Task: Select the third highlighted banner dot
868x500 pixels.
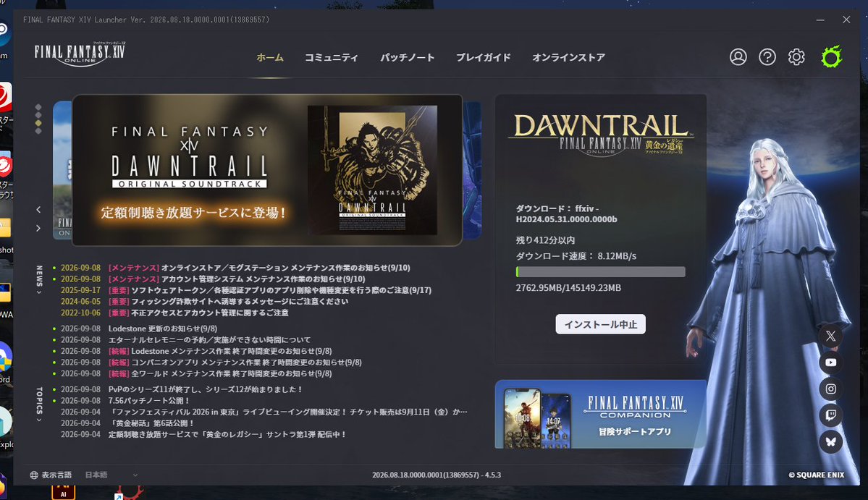Action: [x=38, y=123]
